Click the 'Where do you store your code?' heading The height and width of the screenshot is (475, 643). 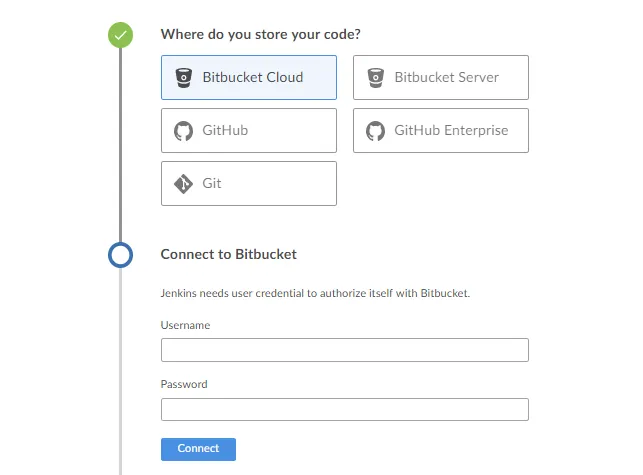(x=261, y=34)
